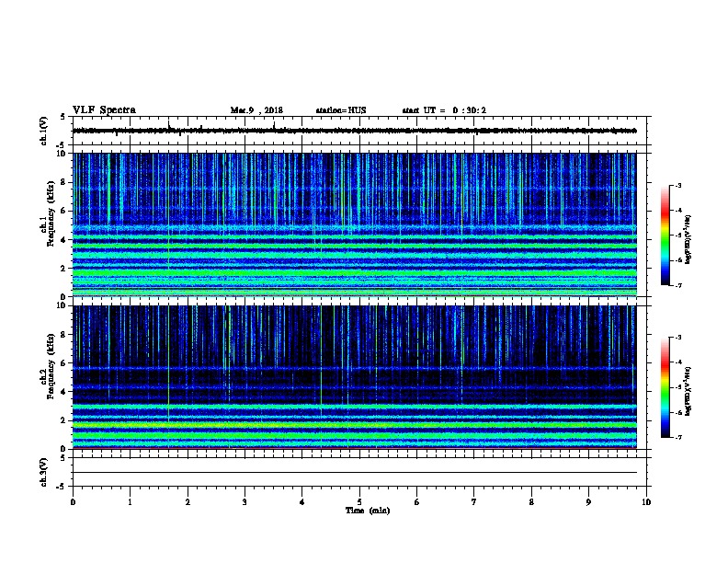This screenshot has width=728, height=563.
Task: Select the "Mar.9 , 2018" date text
Action: pos(256,110)
